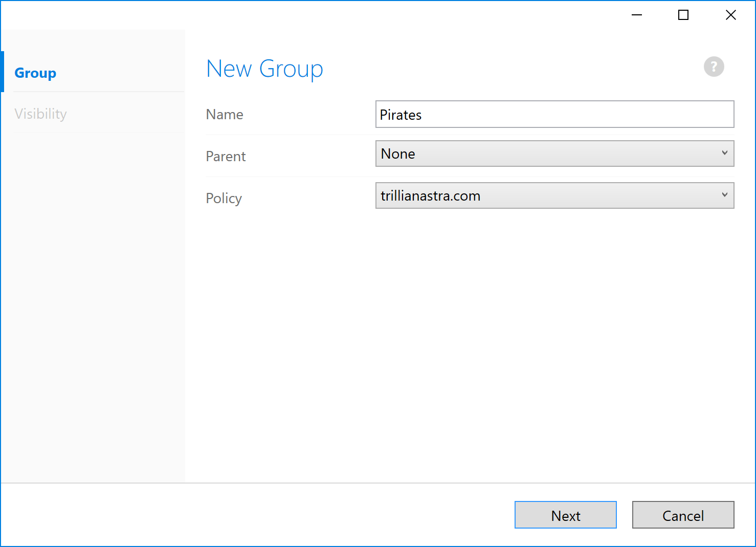Open the Parent dropdown
This screenshot has width=756, height=547.
(554, 154)
